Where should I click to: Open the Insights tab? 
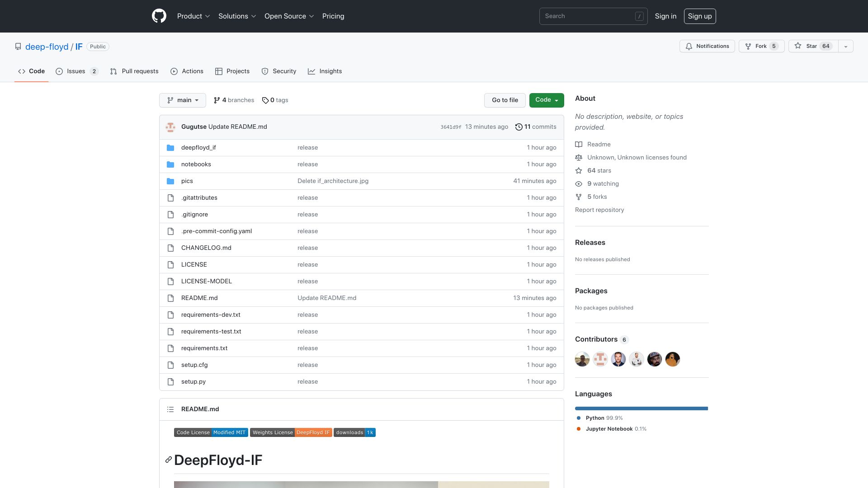pyautogui.click(x=325, y=71)
